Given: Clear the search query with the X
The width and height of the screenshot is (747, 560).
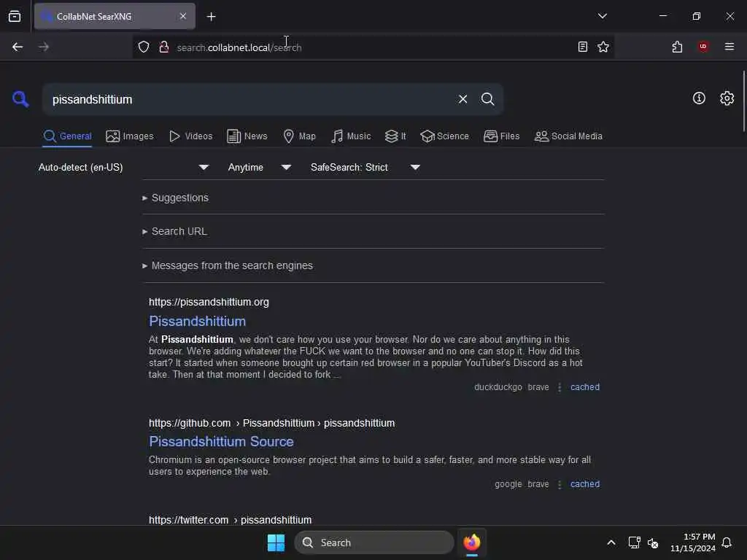Looking at the screenshot, I should 462,99.
